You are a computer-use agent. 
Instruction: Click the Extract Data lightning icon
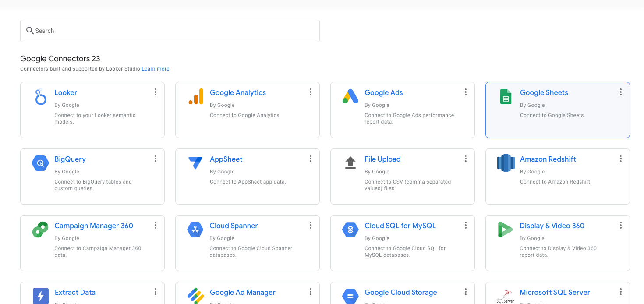coord(40,296)
